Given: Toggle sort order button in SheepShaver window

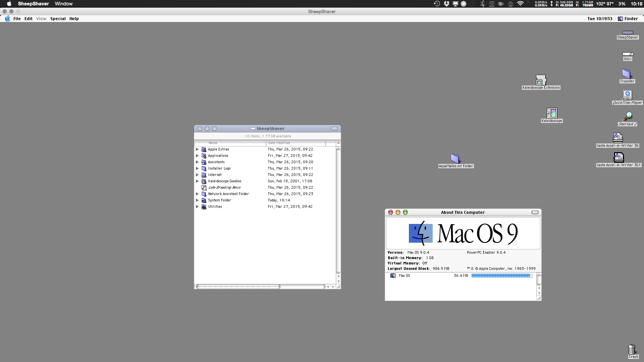Looking at the screenshot, I should pos(338,143).
